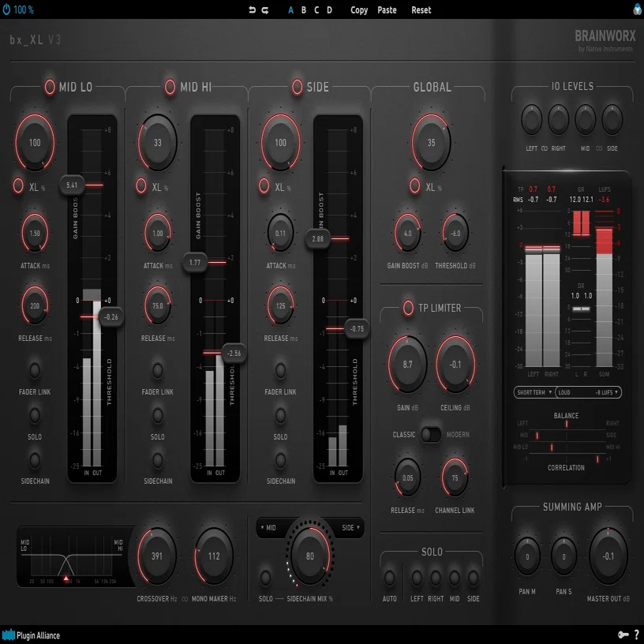Click the Left/Right IO link icon
The image size is (644, 644).
pyautogui.click(x=545, y=148)
